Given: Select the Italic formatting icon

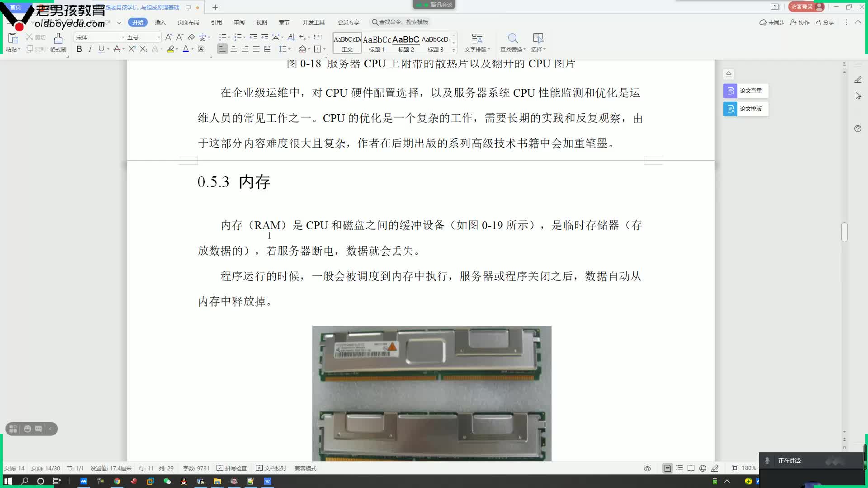Looking at the screenshot, I should [90, 49].
